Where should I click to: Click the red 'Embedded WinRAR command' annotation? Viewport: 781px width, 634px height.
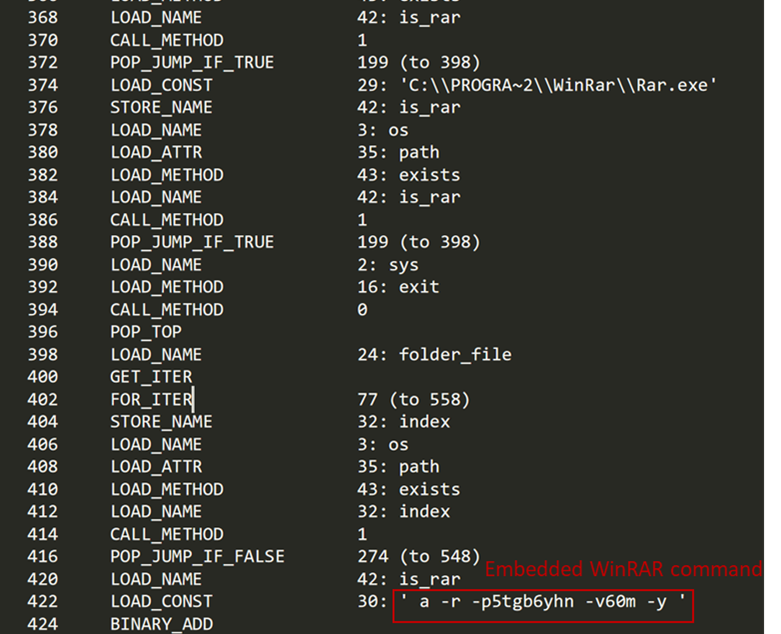pyautogui.click(x=623, y=569)
